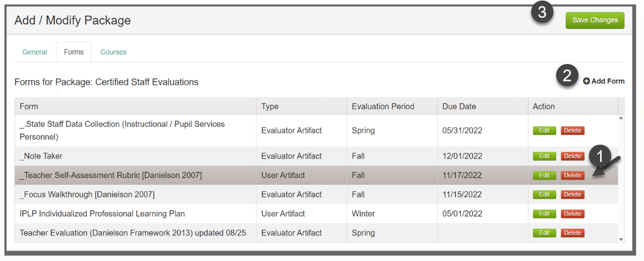Edit the Teacher Evaluation Danielson Framework 2013 form
Viewport: 644px width, 261px height.
(x=545, y=233)
